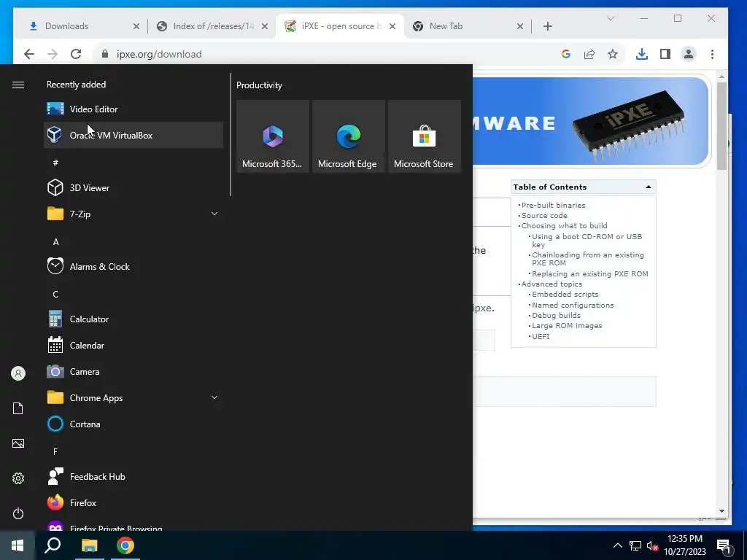Open Microsoft Edge tile
Screen dimensions: 747x560
348,136
